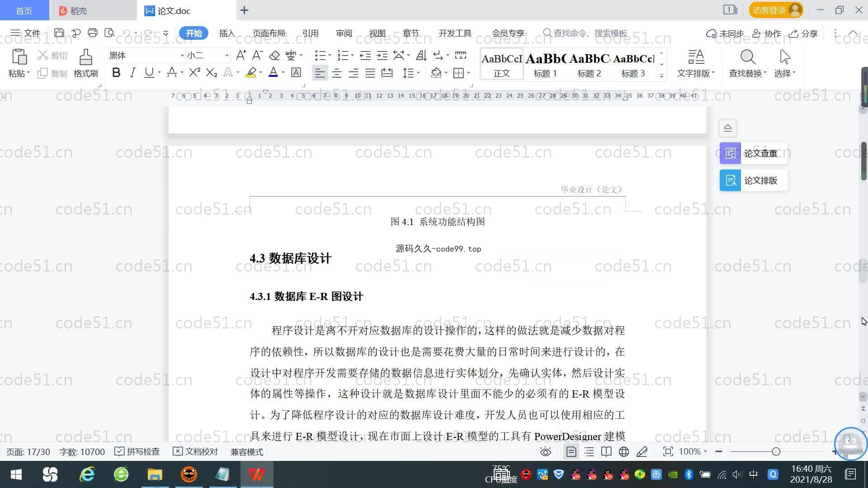Apply subscript X₂ formatting
Image resolution: width=868 pixels, height=488 pixels.
pyautogui.click(x=212, y=72)
